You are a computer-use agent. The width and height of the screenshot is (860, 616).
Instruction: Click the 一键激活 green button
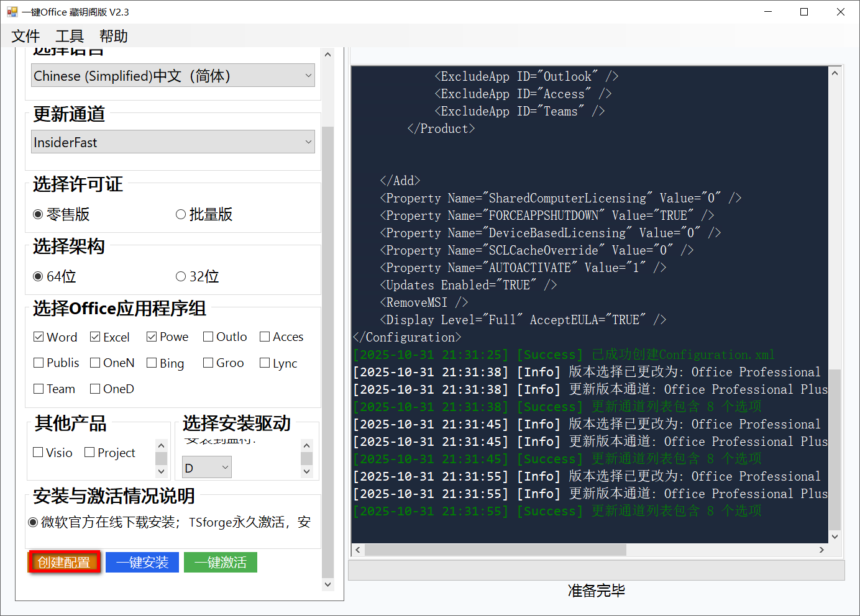click(221, 562)
